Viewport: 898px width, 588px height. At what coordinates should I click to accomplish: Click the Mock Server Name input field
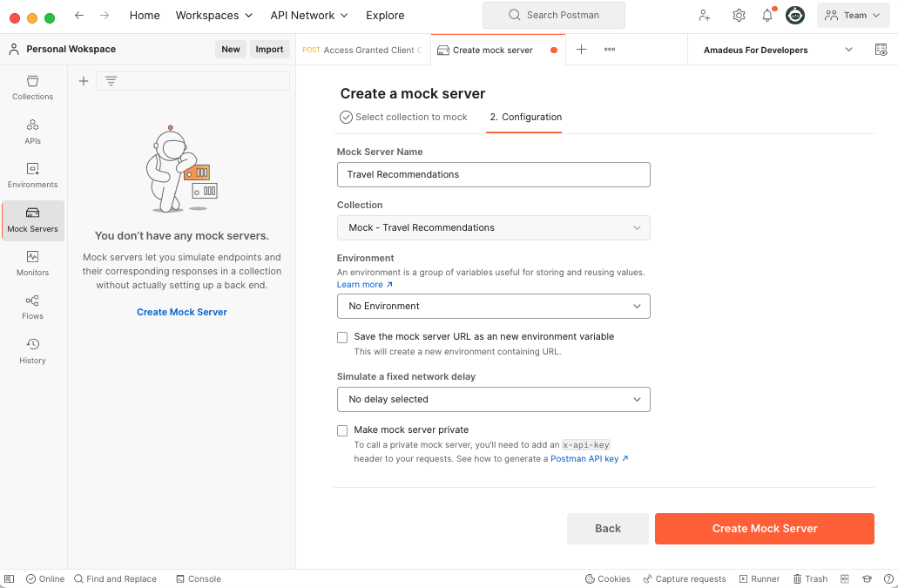tap(494, 174)
